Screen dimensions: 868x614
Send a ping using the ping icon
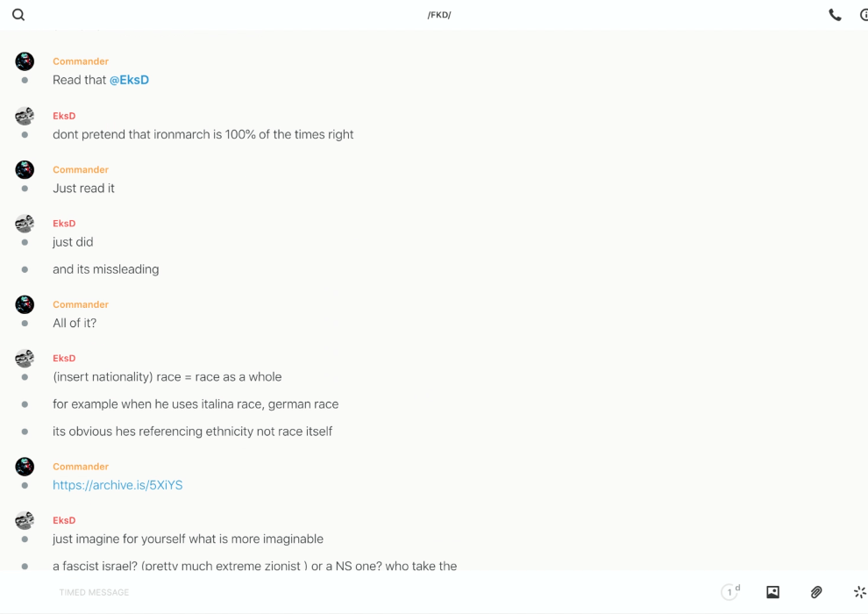(859, 592)
